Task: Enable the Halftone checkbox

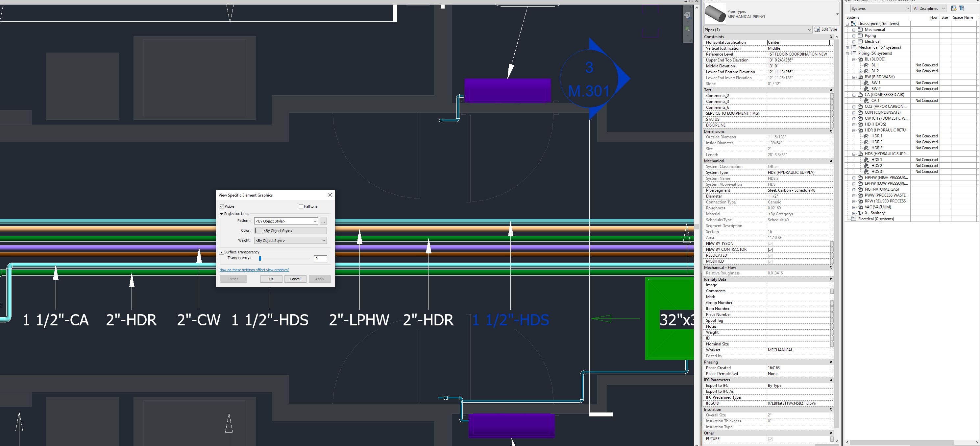Action: (x=301, y=206)
